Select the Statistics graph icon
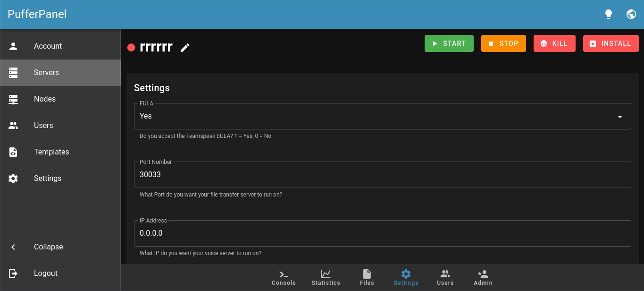 click(x=326, y=273)
